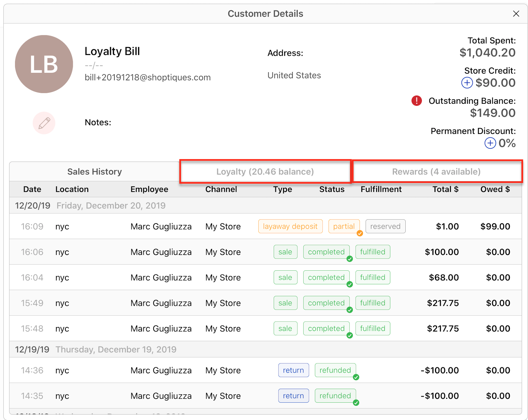
Task: Click the sale badge on 15:49 row
Action: [285, 303]
